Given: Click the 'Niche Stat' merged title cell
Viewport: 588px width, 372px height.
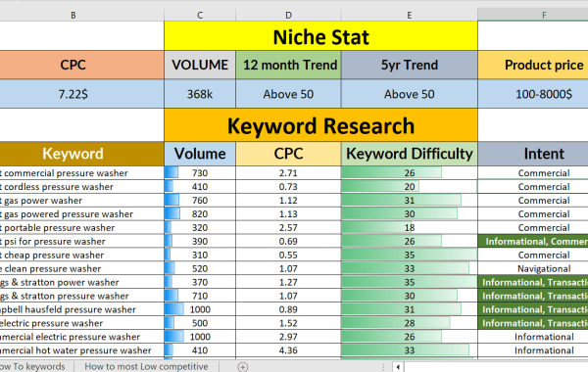Looking at the screenshot, I should pyautogui.click(x=320, y=36).
